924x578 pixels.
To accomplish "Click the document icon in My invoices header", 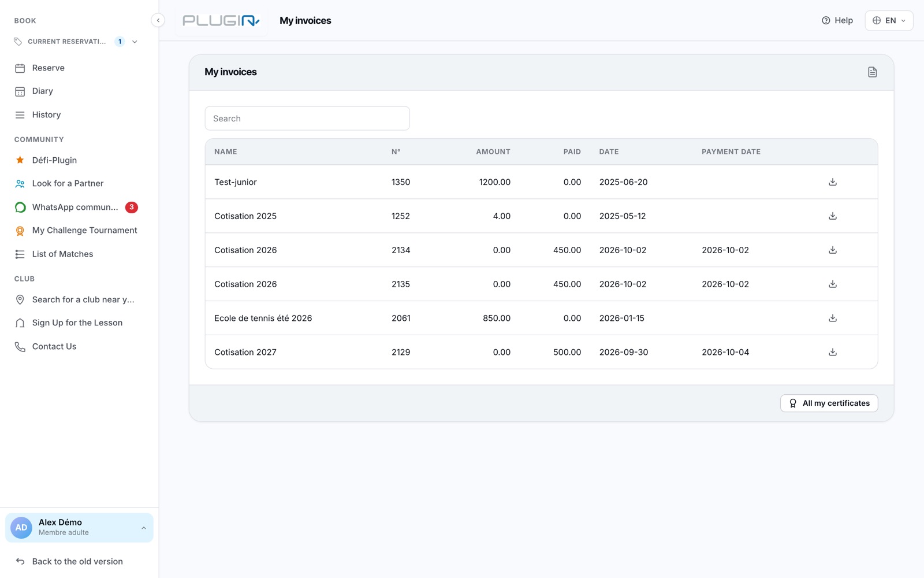I will [x=872, y=72].
